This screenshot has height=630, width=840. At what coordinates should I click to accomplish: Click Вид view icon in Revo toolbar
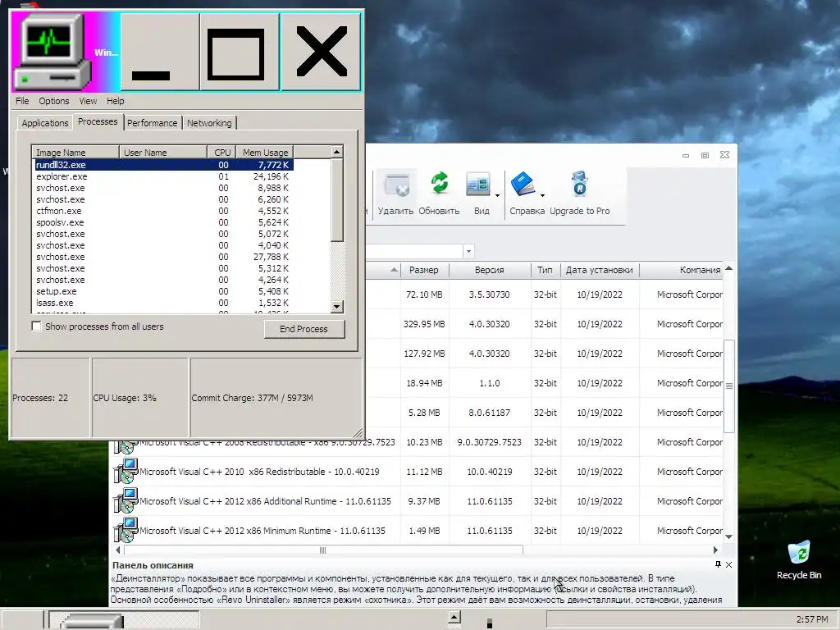pos(478,185)
